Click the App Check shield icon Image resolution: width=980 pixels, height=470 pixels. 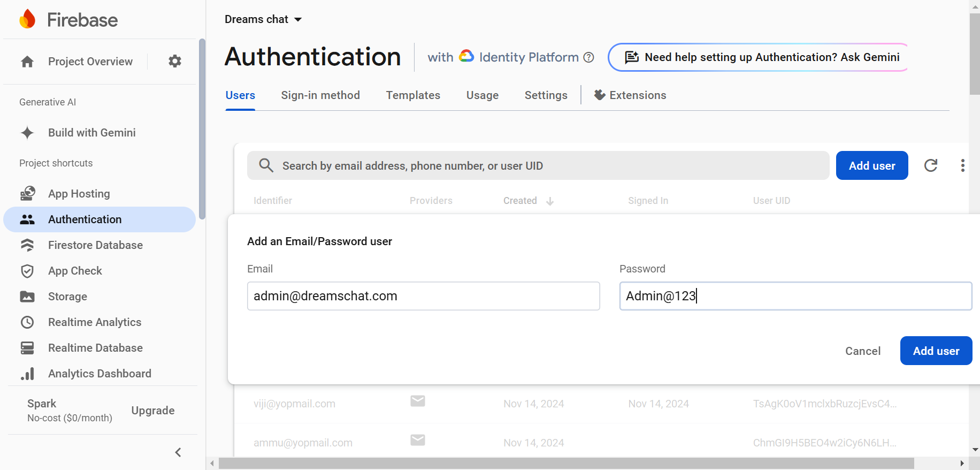[27, 271]
